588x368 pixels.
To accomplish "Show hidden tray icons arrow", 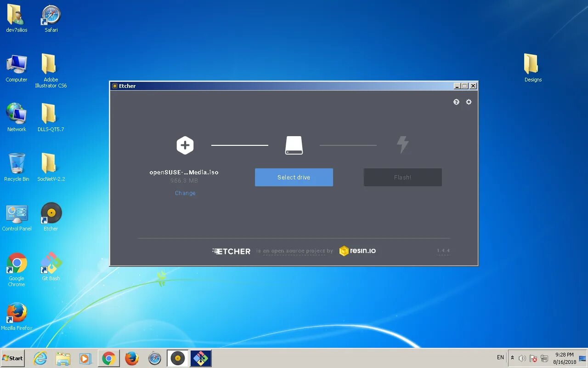I will [512, 358].
